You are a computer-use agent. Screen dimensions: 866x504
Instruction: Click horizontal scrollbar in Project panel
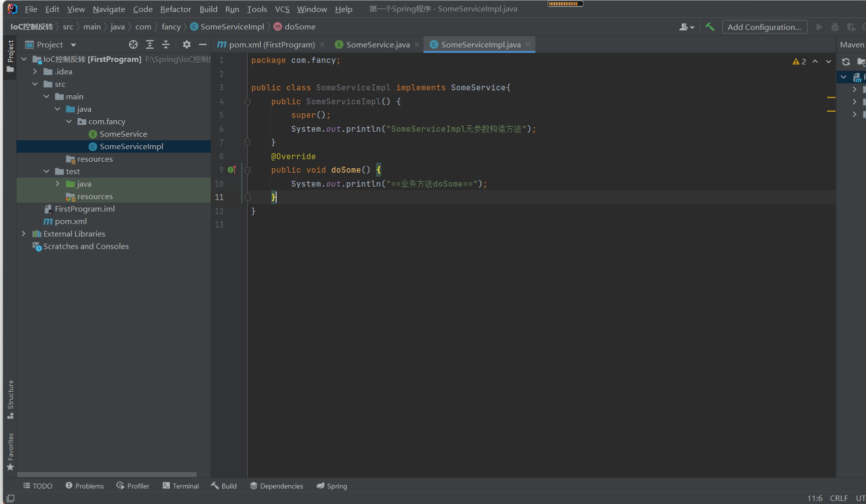[107, 475]
